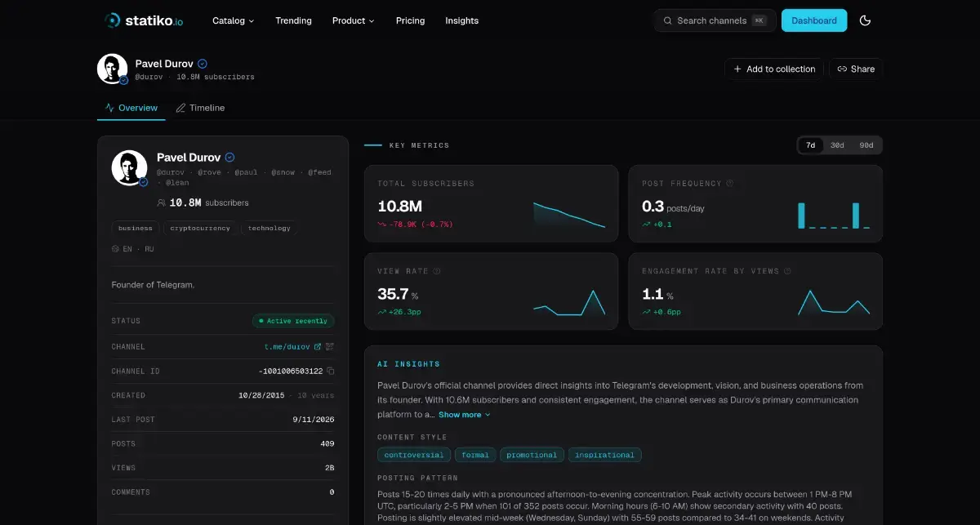980x525 pixels.
Task: Share the channel page
Action: click(x=856, y=69)
